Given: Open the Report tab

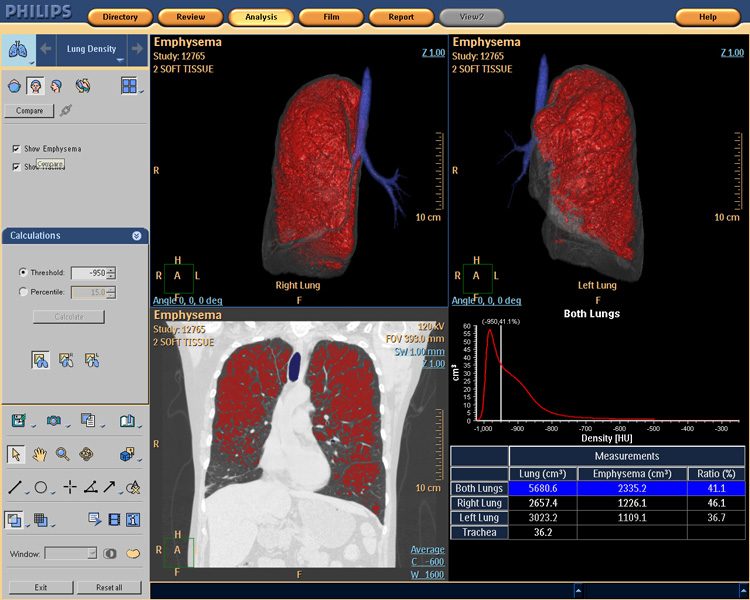Looking at the screenshot, I should (401, 17).
